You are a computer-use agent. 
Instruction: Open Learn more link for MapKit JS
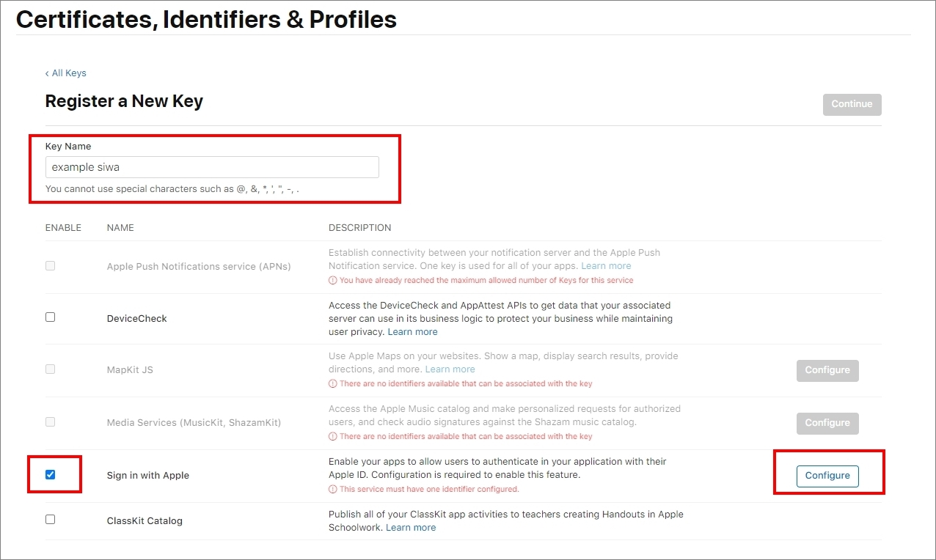pyautogui.click(x=450, y=369)
